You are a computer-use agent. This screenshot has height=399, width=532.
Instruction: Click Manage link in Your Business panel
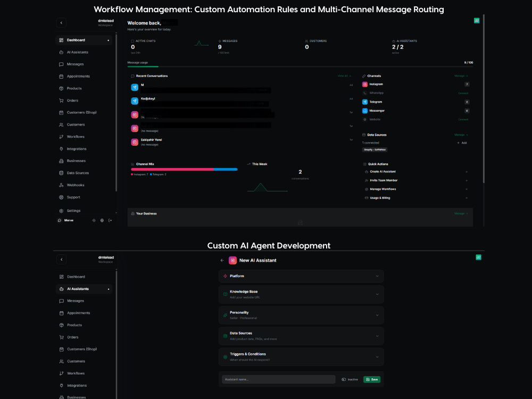click(x=461, y=214)
